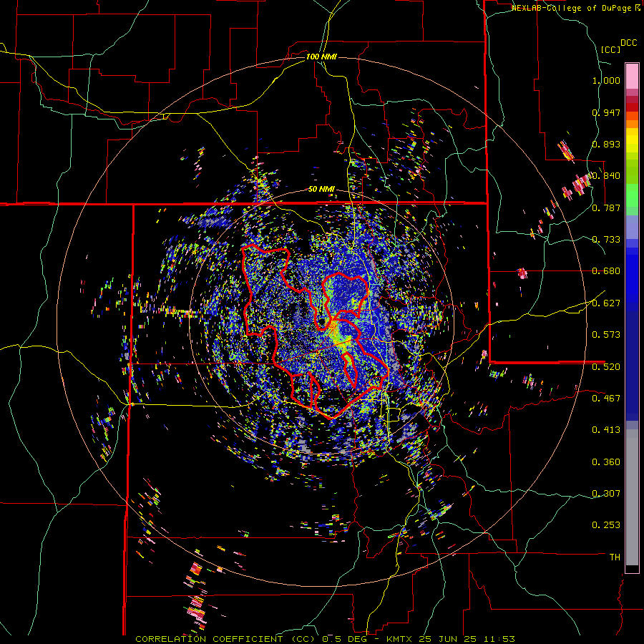Click the 0.307 legend value
Screen dimensions: 644x644
click(x=606, y=493)
